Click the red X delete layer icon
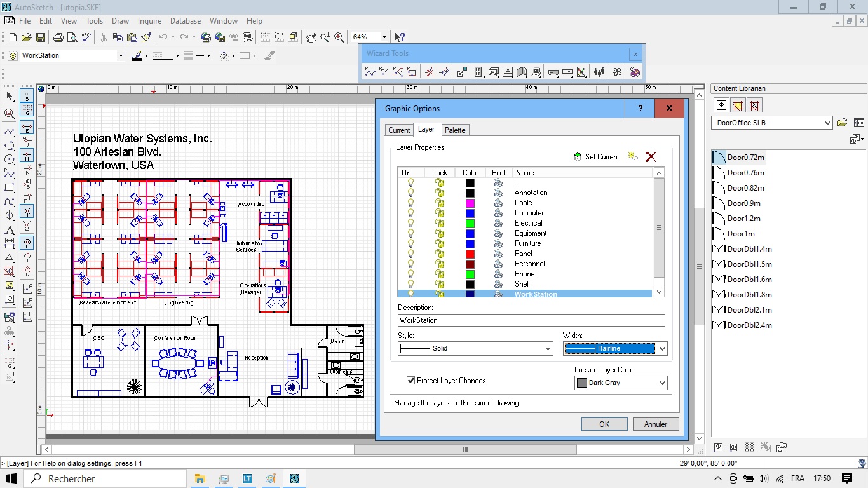This screenshot has height=488, width=868. coord(650,157)
